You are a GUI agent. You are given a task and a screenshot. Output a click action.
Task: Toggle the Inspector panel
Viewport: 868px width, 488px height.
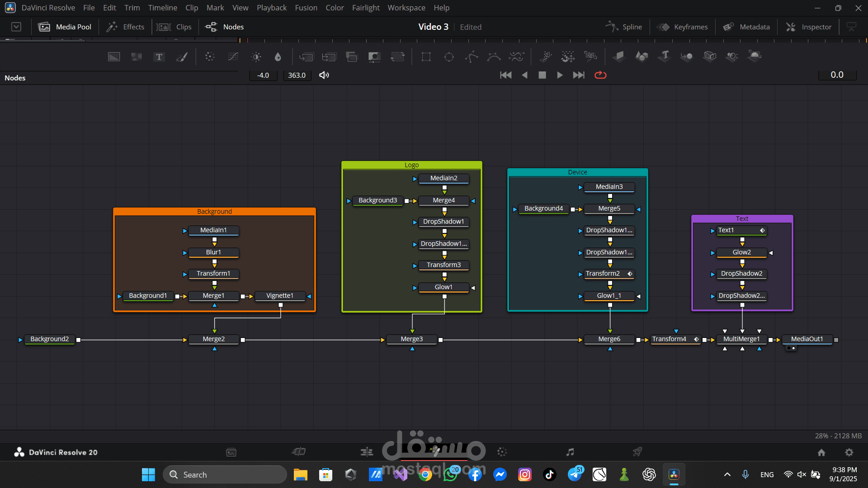pos(809,27)
